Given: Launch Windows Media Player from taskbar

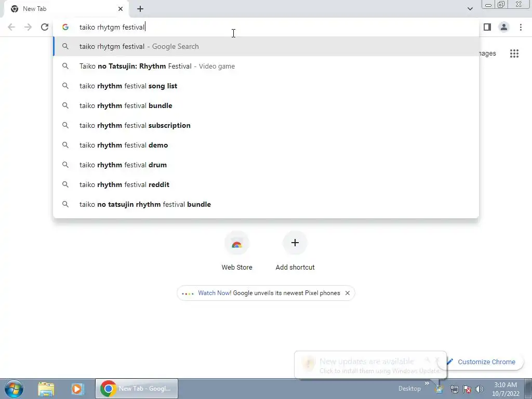Looking at the screenshot, I should pyautogui.click(x=77, y=389).
